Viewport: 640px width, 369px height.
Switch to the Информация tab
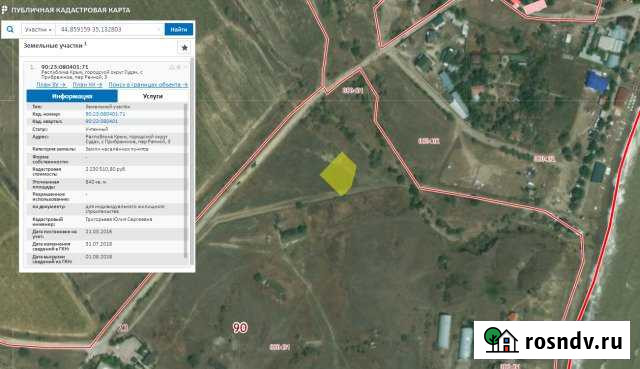tap(72, 96)
